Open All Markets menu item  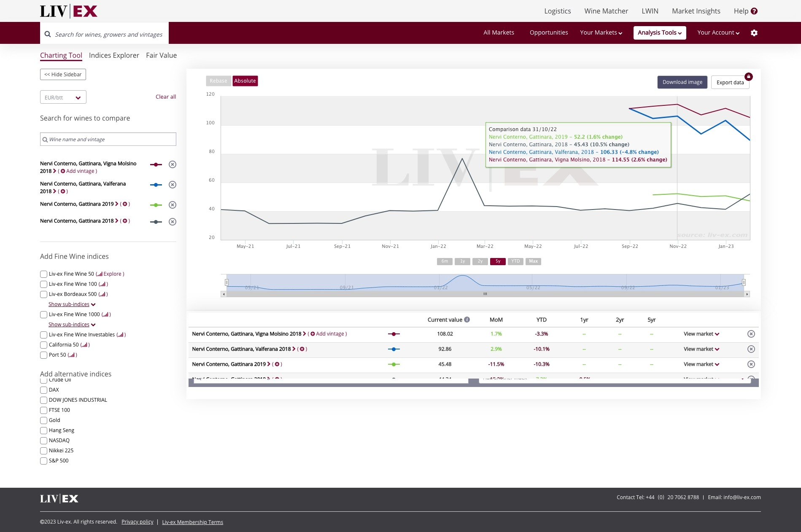tap(499, 32)
